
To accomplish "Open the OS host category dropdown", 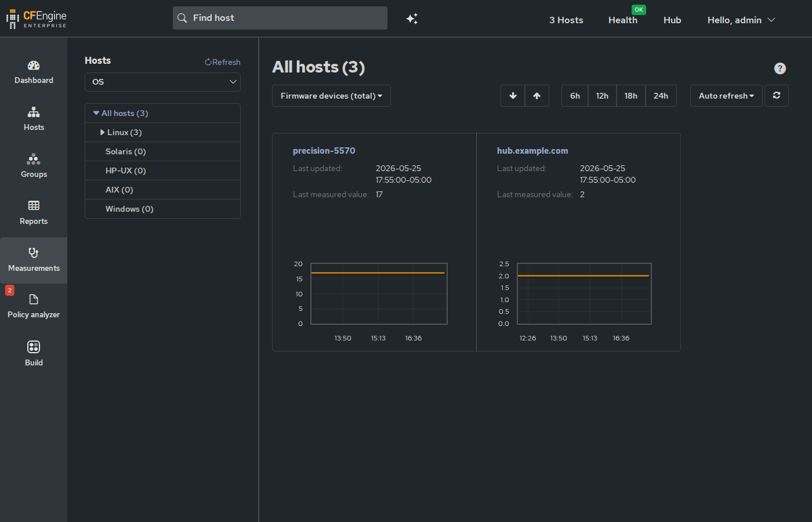I will (162, 82).
